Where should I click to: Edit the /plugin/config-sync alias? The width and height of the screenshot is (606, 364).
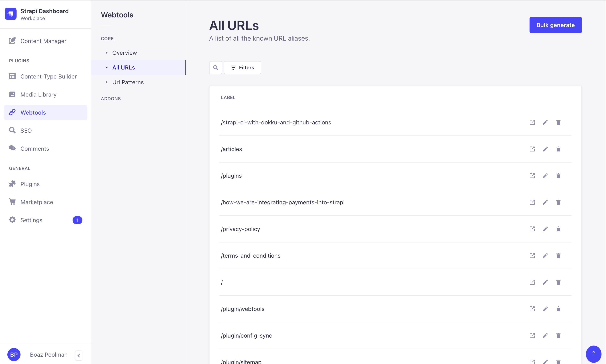pos(545,336)
